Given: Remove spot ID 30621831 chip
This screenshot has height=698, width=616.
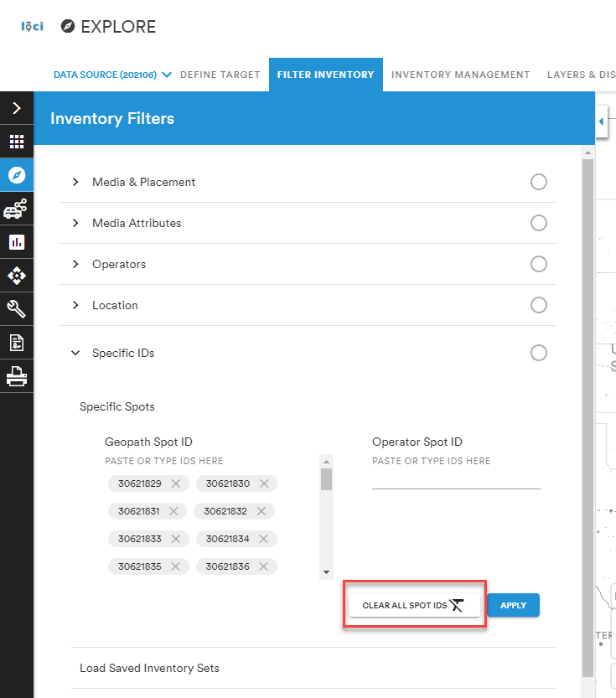Looking at the screenshot, I should click(x=173, y=511).
